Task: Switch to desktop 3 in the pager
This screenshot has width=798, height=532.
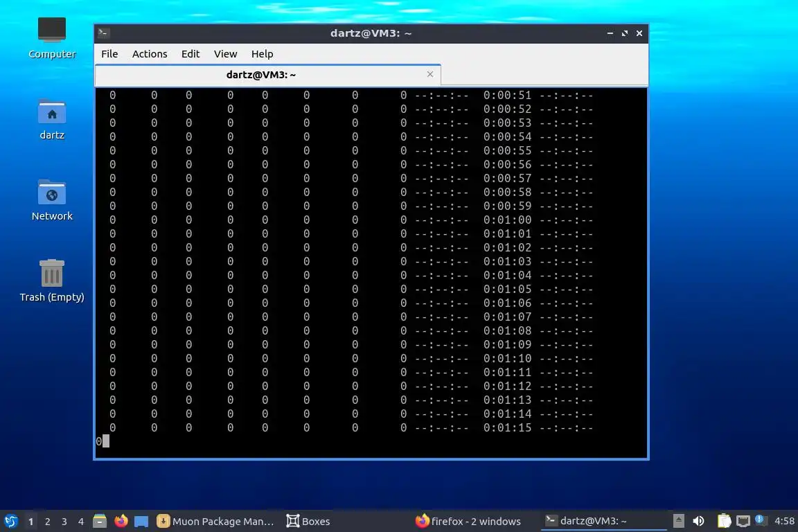Action: [64, 522]
